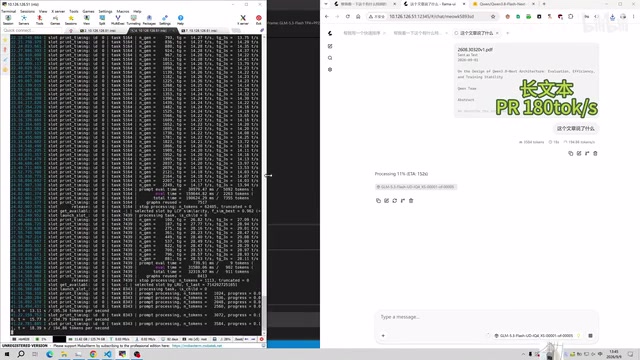Open the Help menu in MobaXterm
Image resolution: width=640 pixels, height=360 pixels.
[x=137, y=11]
